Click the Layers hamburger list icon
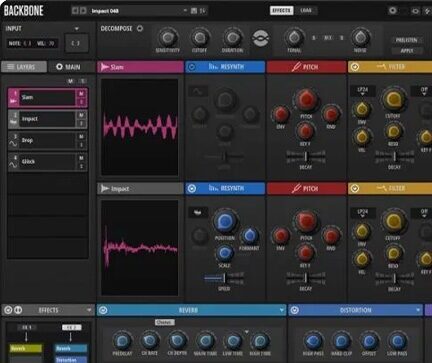 click(x=11, y=67)
